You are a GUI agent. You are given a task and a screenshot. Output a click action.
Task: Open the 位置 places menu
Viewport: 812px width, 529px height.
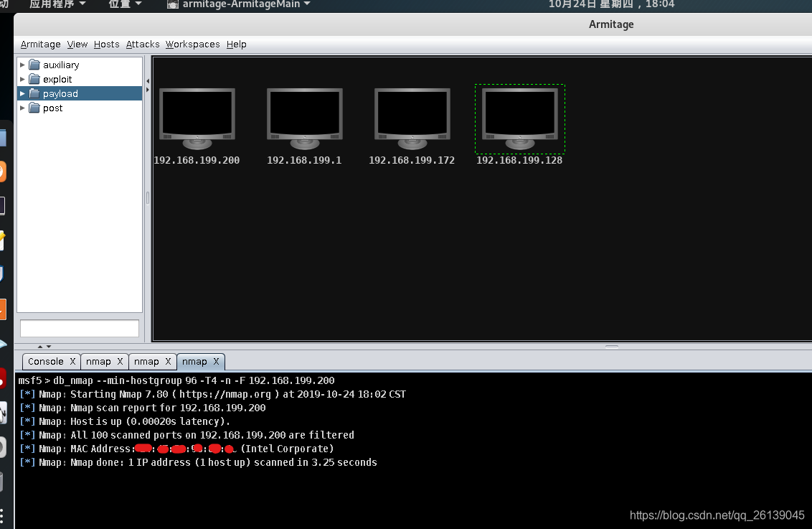tap(125, 4)
